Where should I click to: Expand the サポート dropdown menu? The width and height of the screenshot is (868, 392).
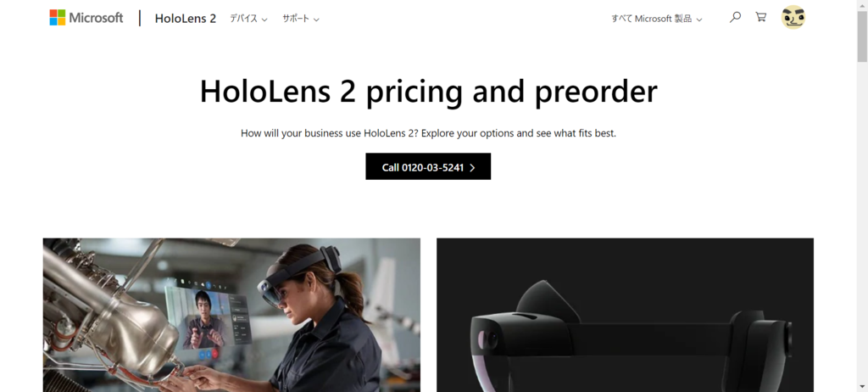[x=301, y=19]
